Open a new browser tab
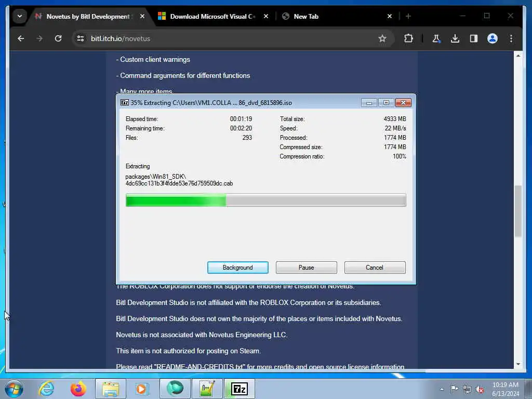The image size is (532, 399). 408,16
